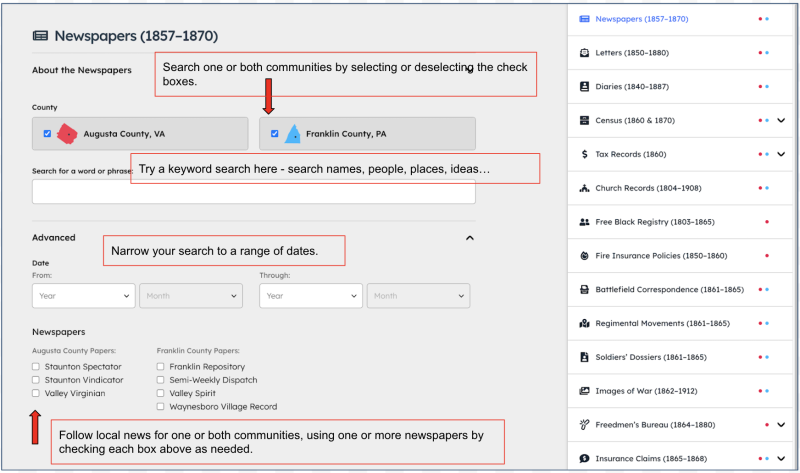The height and width of the screenshot is (473, 800).
Task: Click the Regimental Movements map icon
Action: coord(584,323)
